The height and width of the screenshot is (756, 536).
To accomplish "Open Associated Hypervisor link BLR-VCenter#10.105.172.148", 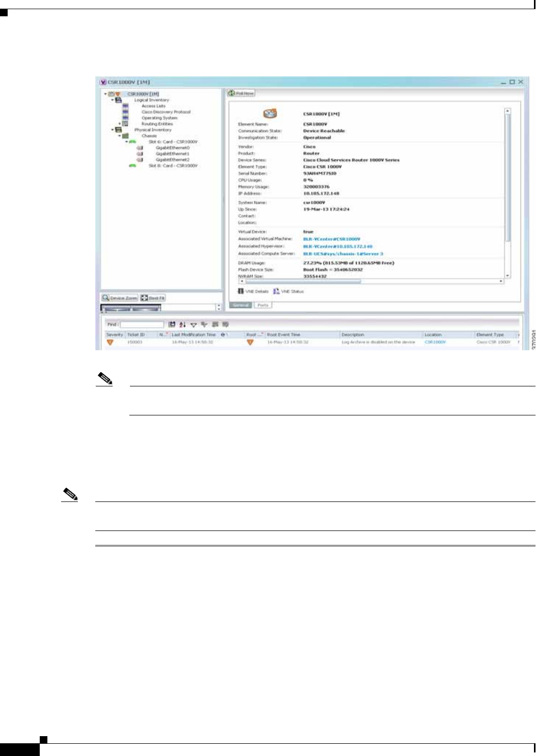I will point(338,246).
